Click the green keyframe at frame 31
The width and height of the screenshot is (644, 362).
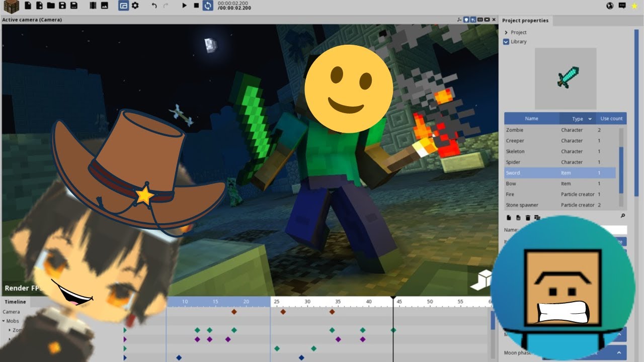[313, 348]
